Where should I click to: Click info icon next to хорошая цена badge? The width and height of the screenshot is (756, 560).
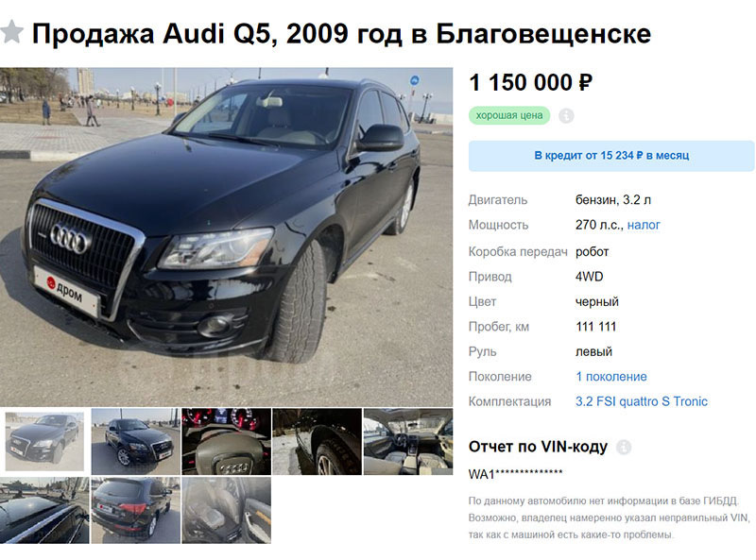click(566, 115)
